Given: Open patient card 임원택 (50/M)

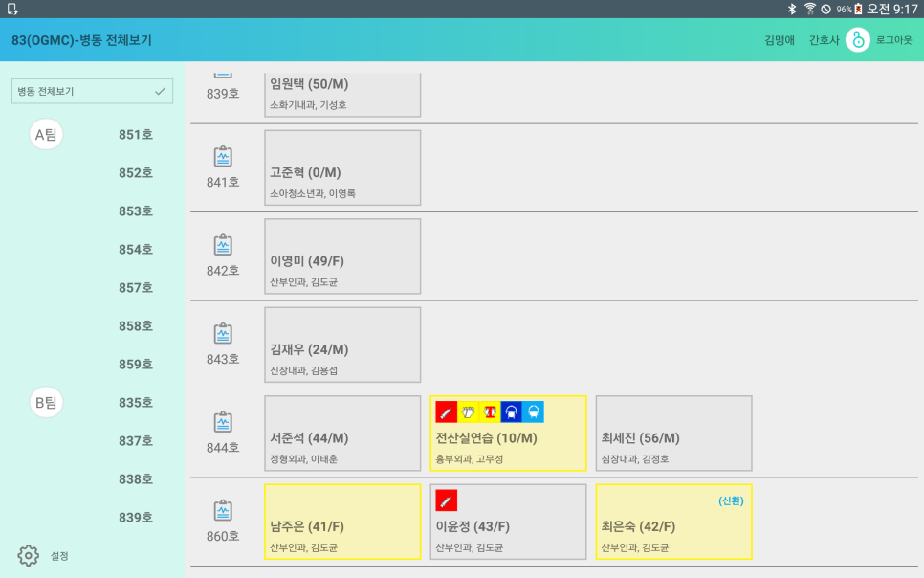Looking at the screenshot, I should (x=342, y=95).
